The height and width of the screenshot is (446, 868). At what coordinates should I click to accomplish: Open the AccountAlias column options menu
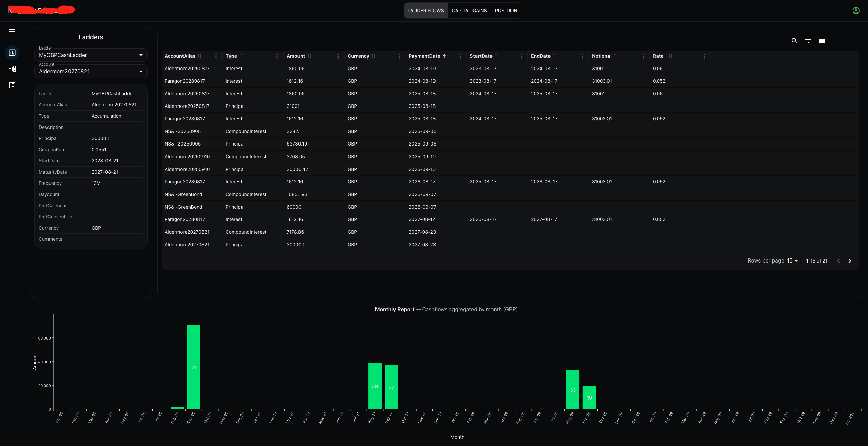(x=216, y=56)
